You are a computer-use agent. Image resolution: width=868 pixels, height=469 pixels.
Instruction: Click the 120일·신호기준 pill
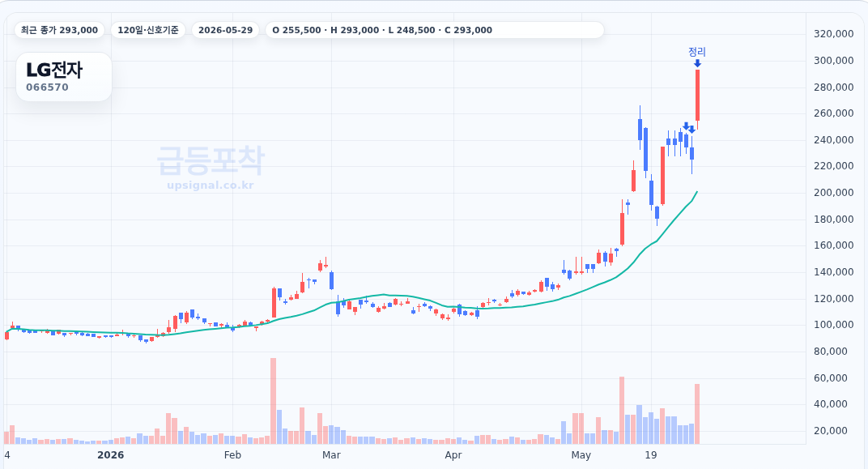[x=148, y=30]
